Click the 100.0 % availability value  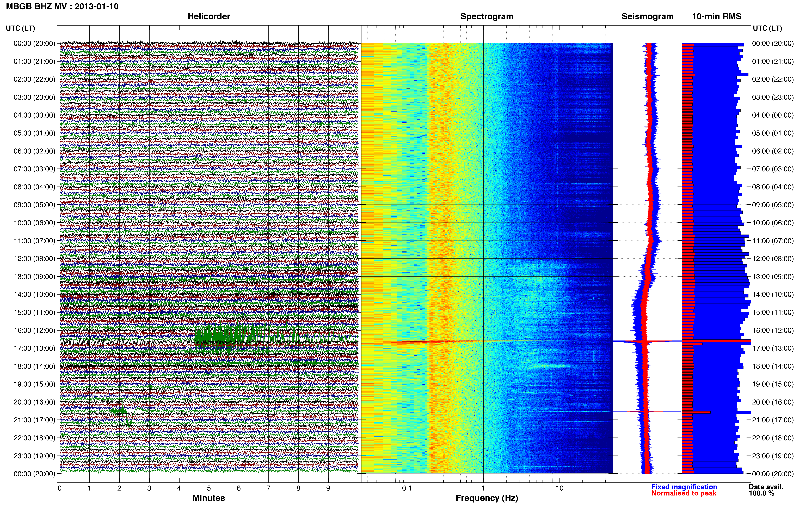pos(762,493)
